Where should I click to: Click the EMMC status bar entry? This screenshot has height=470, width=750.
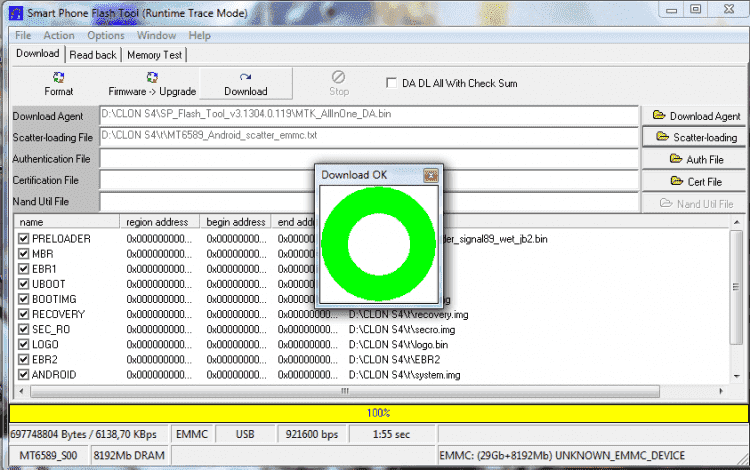192,434
